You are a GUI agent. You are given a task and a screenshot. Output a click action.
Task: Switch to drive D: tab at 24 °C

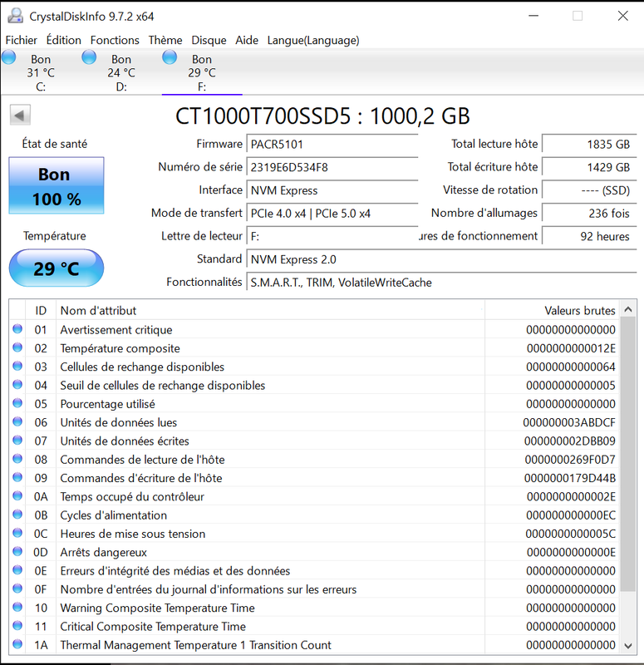click(x=121, y=72)
